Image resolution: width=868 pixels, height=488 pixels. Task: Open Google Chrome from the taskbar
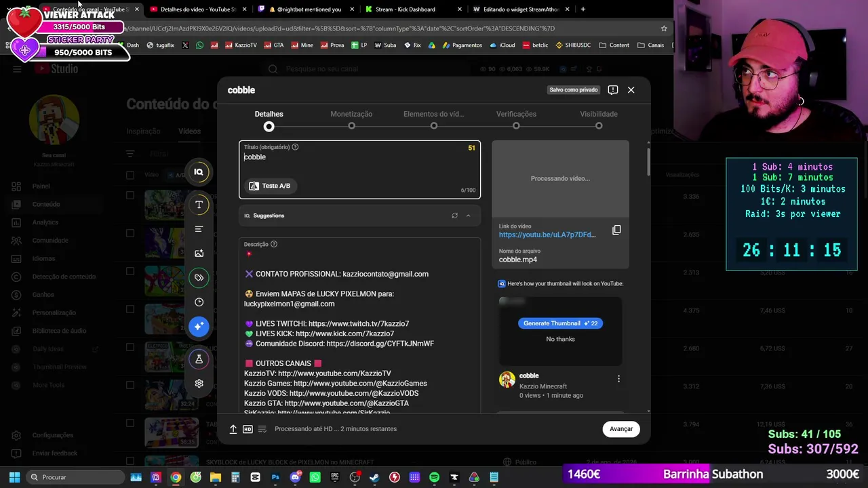click(176, 477)
